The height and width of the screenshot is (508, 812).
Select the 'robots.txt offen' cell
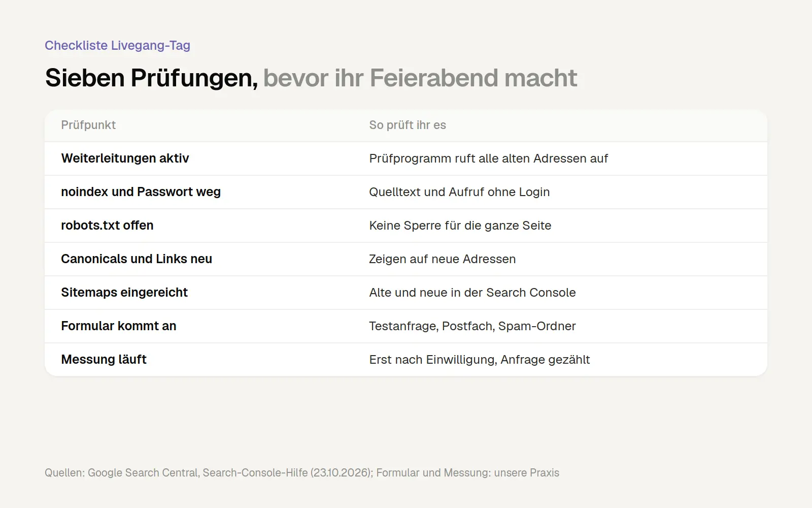[107, 226]
